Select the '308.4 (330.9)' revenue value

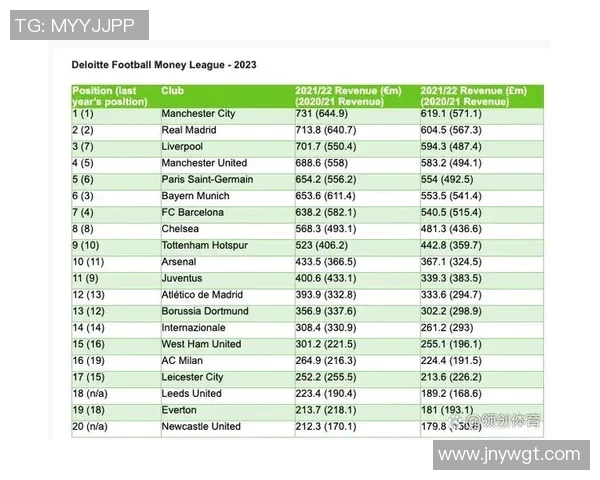coord(326,328)
